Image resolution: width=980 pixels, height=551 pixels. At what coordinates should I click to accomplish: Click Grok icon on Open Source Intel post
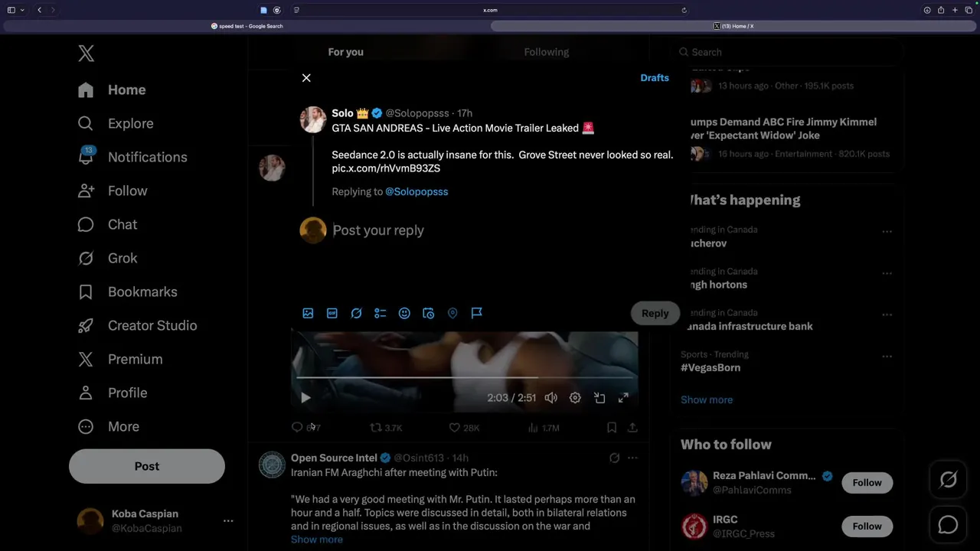[614, 458]
